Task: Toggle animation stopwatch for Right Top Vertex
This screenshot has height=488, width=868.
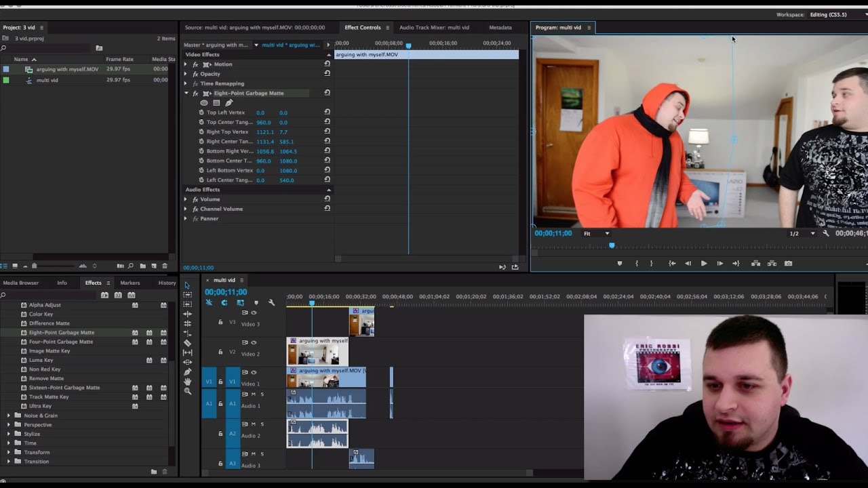Action: [201, 131]
